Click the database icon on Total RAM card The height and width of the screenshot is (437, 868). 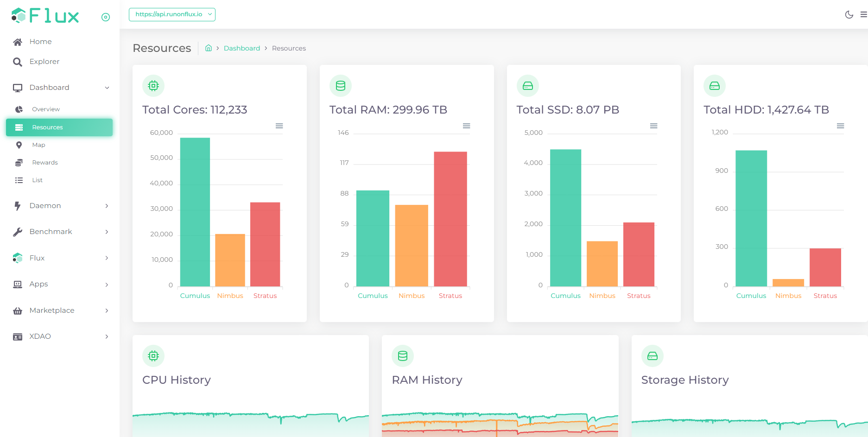[x=341, y=86]
